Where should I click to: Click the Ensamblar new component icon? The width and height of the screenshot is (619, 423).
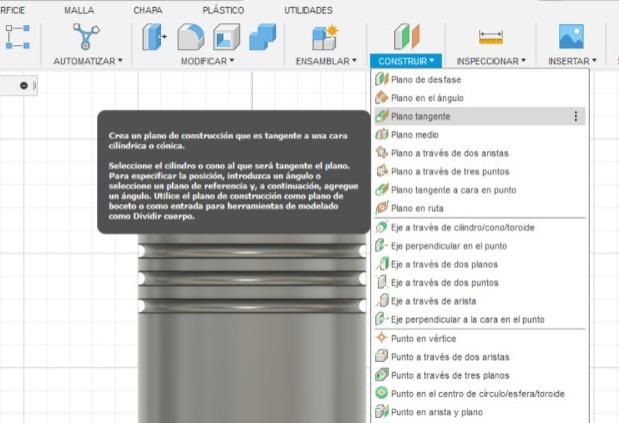point(325,37)
